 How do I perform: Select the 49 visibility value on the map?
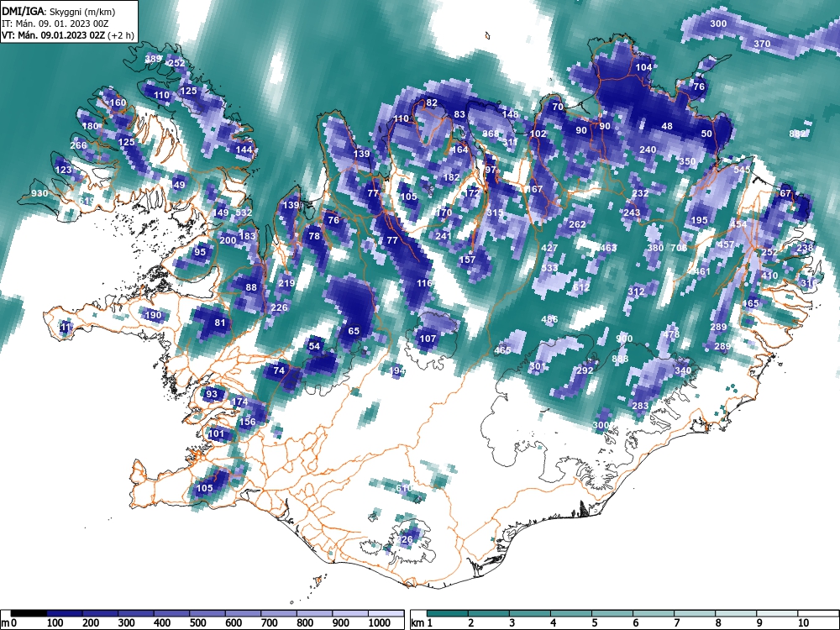(x=180, y=186)
